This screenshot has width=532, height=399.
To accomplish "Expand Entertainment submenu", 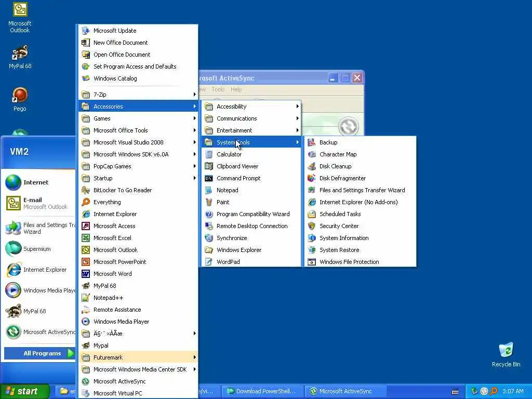I will (251, 130).
